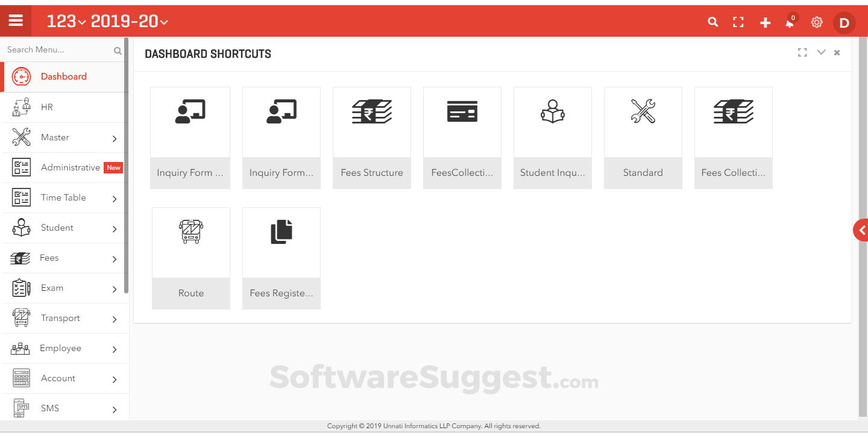Open the hamburger menu icon

point(16,21)
